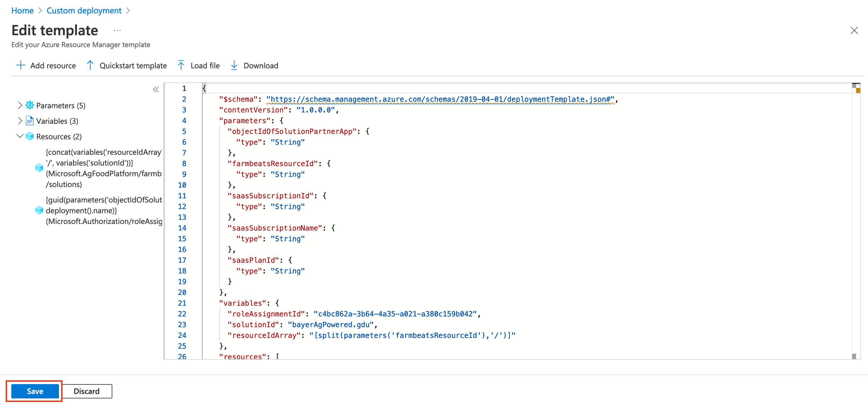Select Resources (2) in the tree
This screenshot has height=405, width=868.
point(59,137)
